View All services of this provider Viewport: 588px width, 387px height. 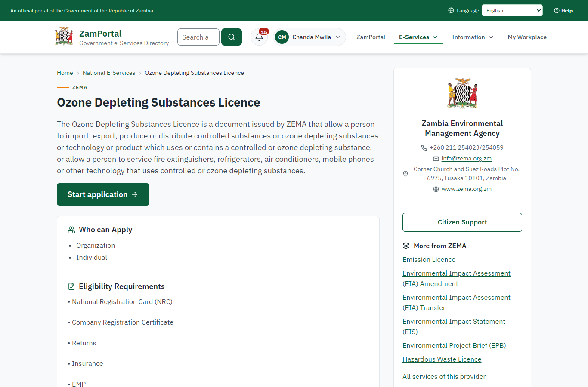[x=444, y=377]
